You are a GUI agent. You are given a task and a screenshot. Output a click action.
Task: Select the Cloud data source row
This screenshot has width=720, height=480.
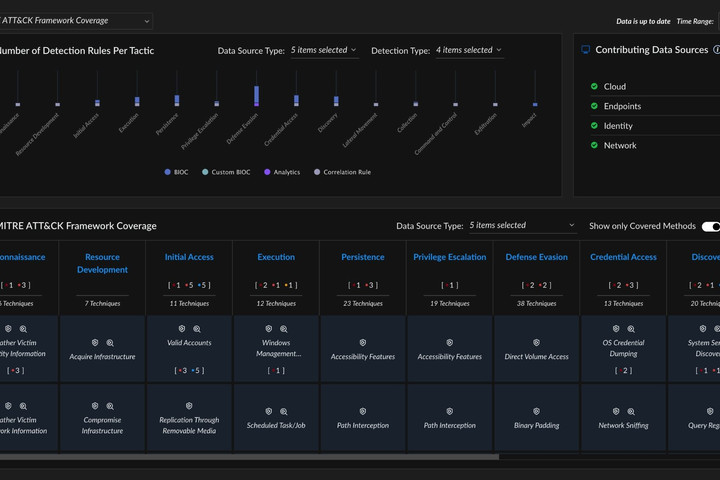(x=655, y=86)
